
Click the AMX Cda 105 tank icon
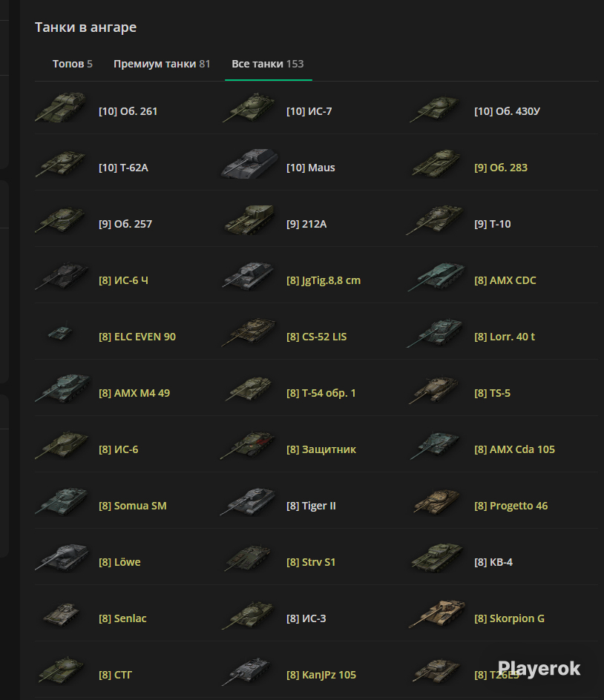436,445
